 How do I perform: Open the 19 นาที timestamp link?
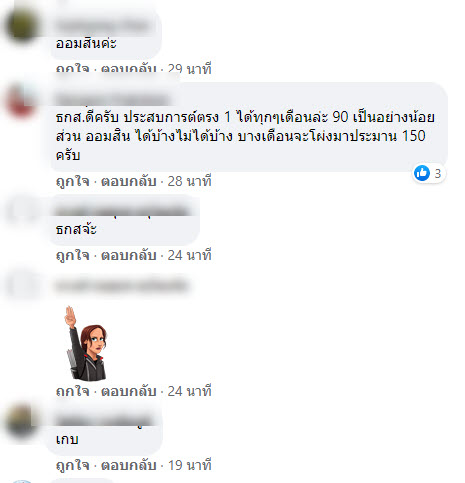[189, 465]
